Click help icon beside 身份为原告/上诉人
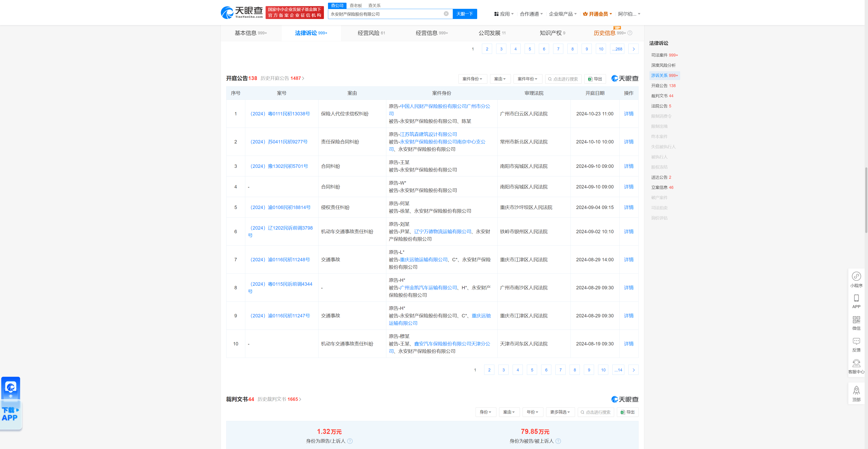The image size is (868, 449). pos(350,441)
